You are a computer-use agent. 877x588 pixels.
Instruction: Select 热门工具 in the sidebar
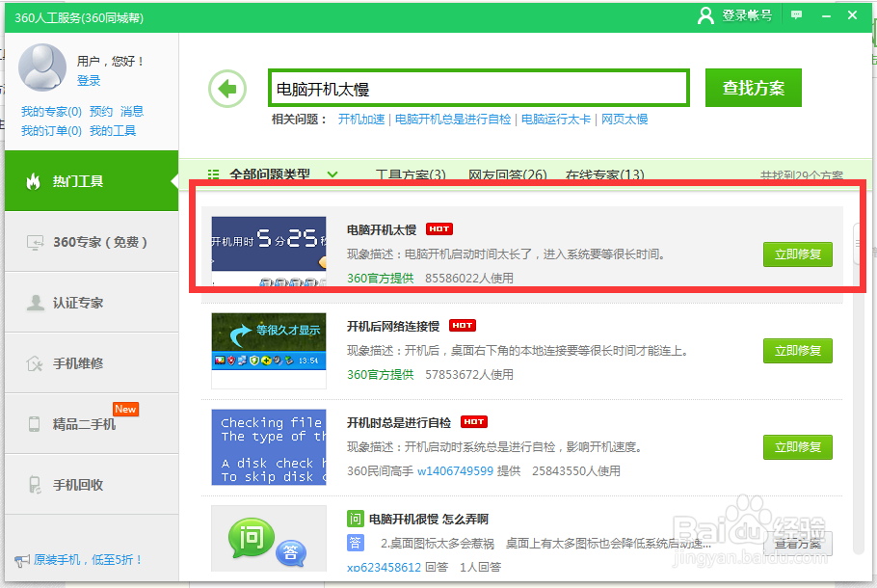click(x=92, y=180)
